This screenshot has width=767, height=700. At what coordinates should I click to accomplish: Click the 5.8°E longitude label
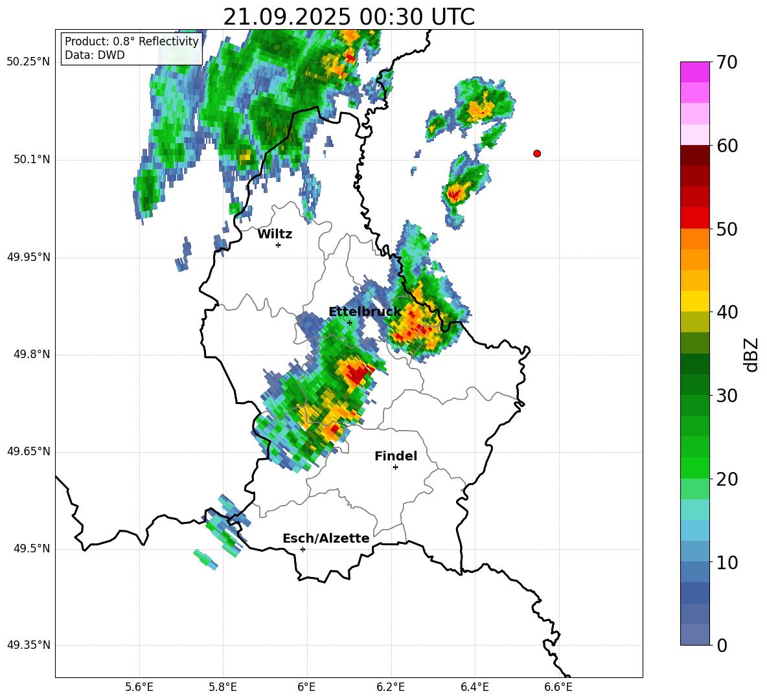pos(223,687)
